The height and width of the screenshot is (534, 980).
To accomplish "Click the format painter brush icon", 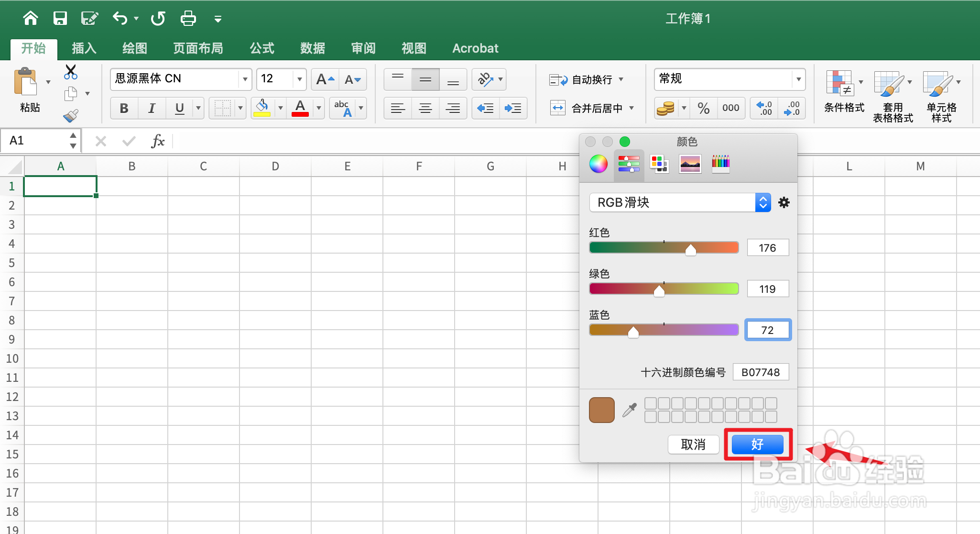I will [71, 115].
